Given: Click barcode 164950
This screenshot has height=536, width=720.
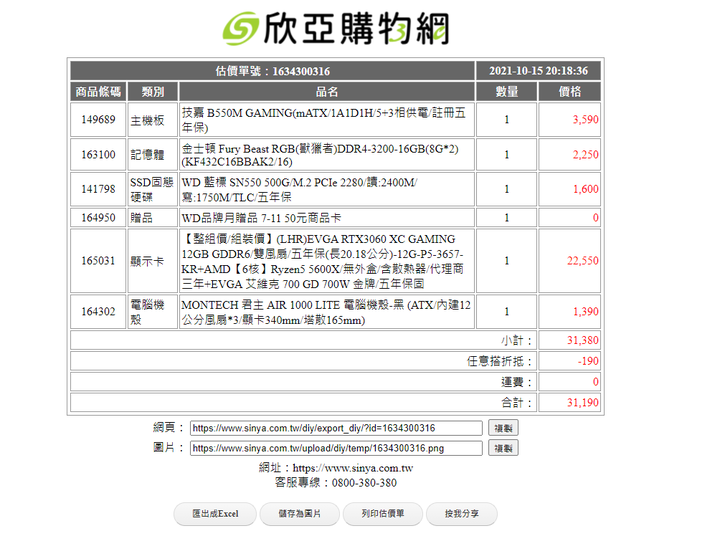Looking at the screenshot, I should click(98, 218).
